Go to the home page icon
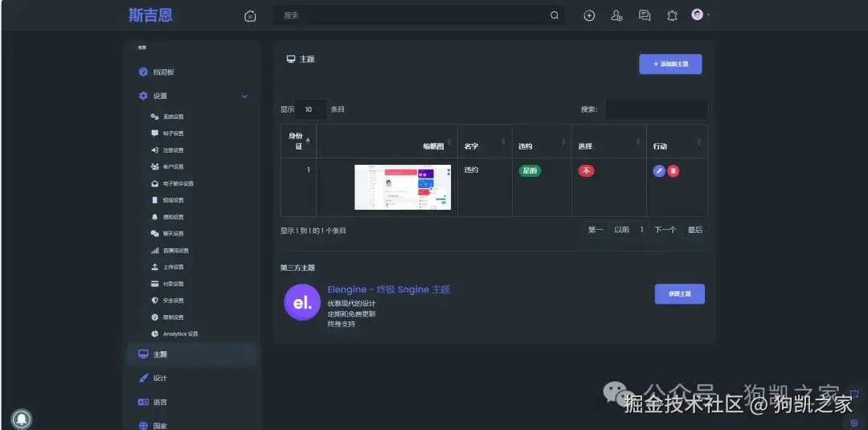Viewport: 868px width, 430px height. (250, 16)
